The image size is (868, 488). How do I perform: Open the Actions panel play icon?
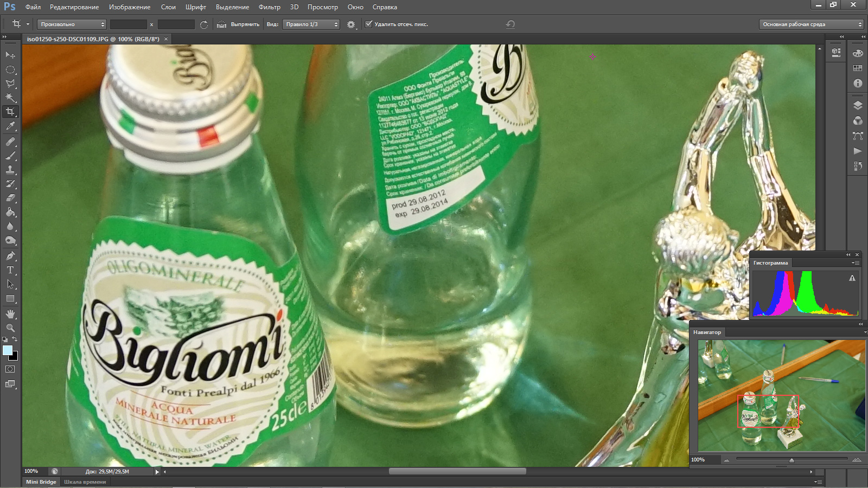(858, 151)
